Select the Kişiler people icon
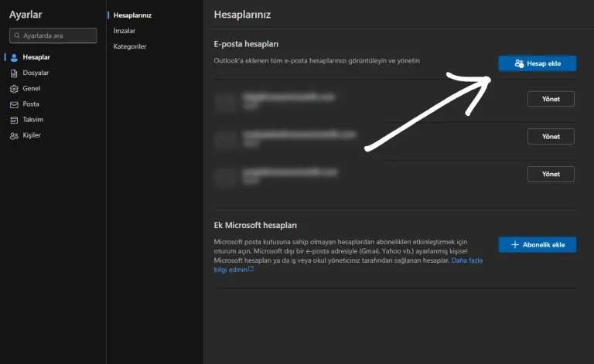 click(14, 136)
